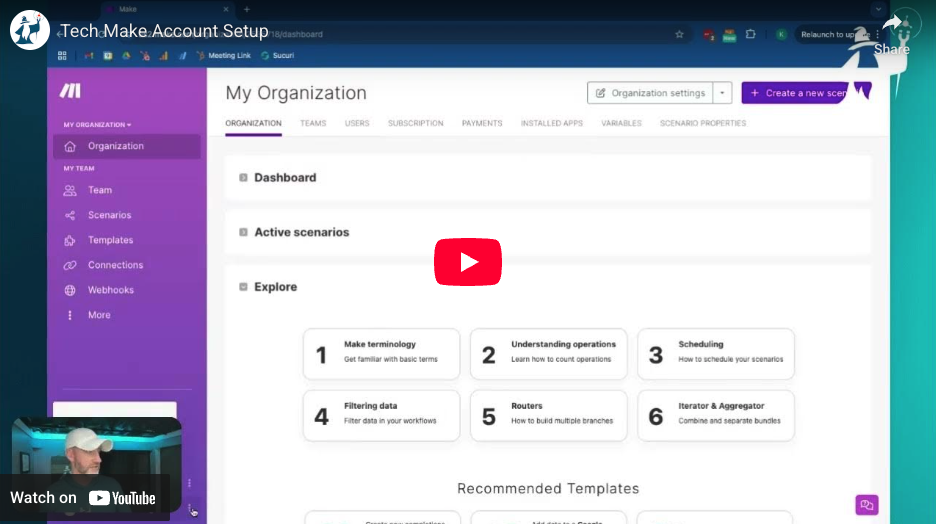The image size is (936, 524).
Task: Click Templates sidebar label
Action: pos(110,240)
